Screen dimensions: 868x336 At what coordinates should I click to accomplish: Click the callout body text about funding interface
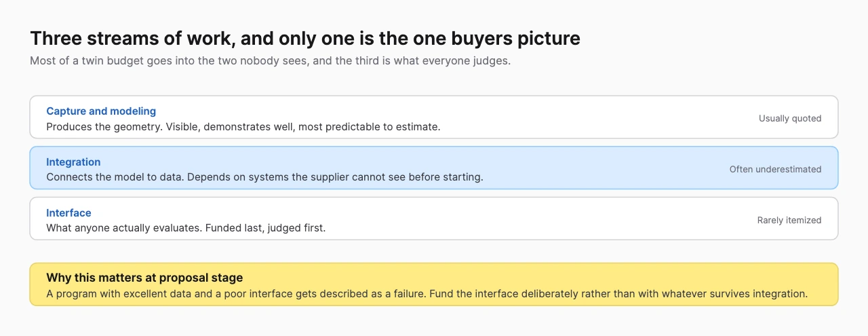point(427,294)
